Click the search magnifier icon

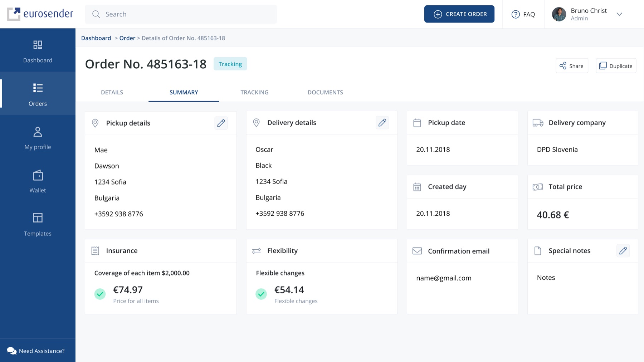coord(96,14)
